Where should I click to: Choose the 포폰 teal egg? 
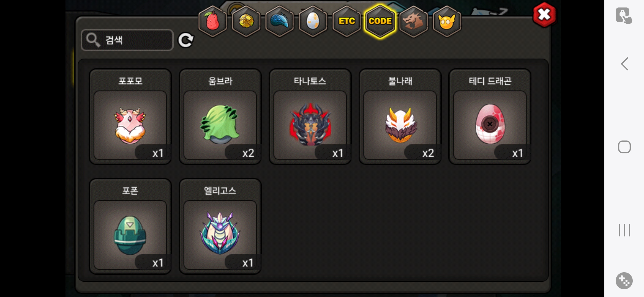pyautogui.click(x=130, y=226)
